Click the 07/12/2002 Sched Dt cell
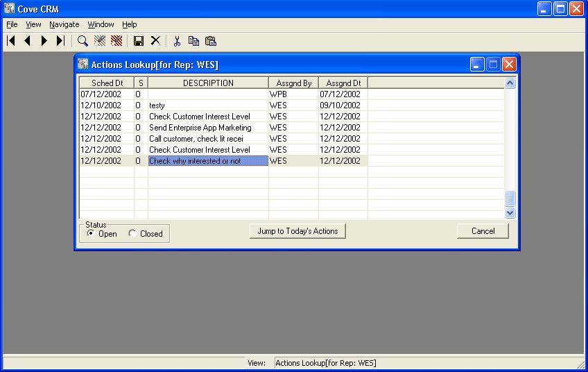The image size is (588, 372). click(107, 94)
